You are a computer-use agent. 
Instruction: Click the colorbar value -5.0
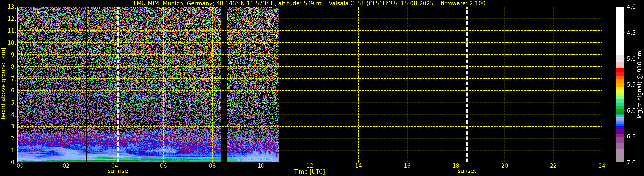point(630,59)
